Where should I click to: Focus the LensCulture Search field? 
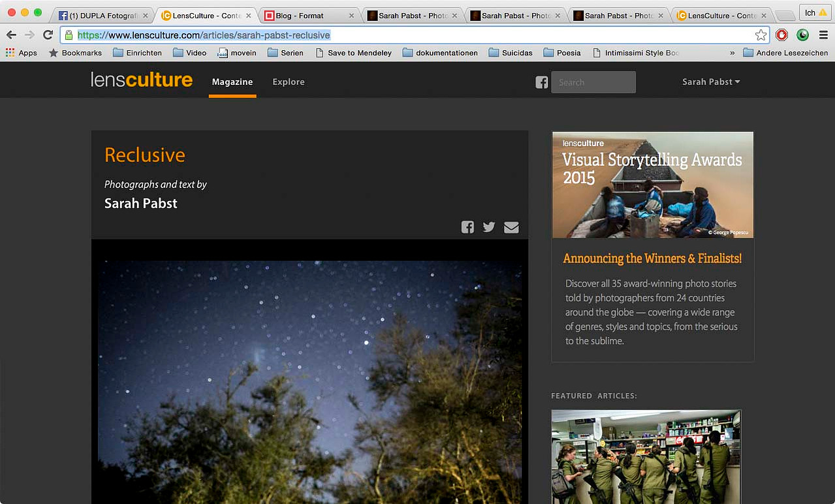(x=593, y=82)
